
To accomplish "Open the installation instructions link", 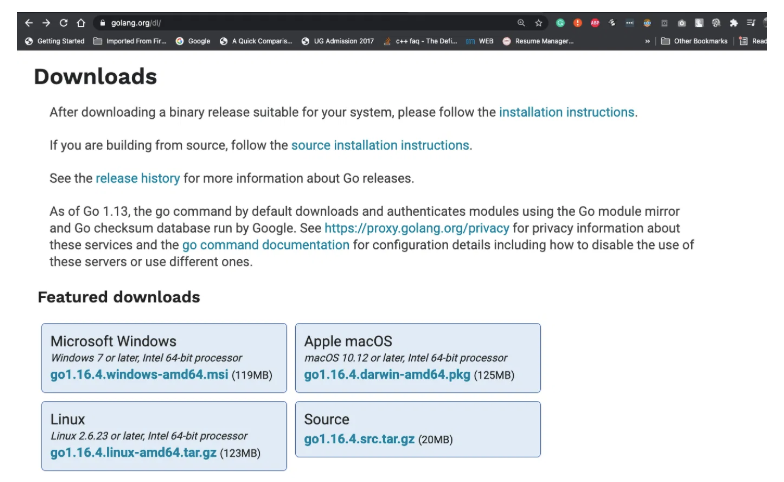I will click(566, 112).
